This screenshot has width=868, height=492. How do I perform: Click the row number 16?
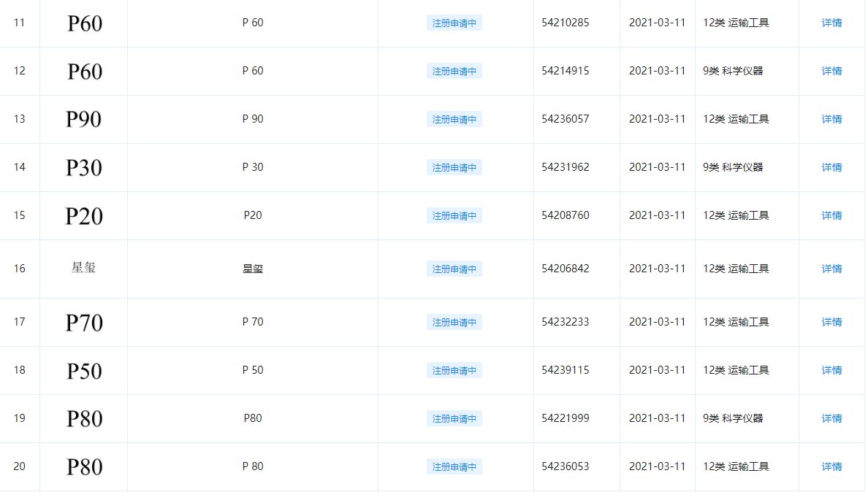point(20,269)
